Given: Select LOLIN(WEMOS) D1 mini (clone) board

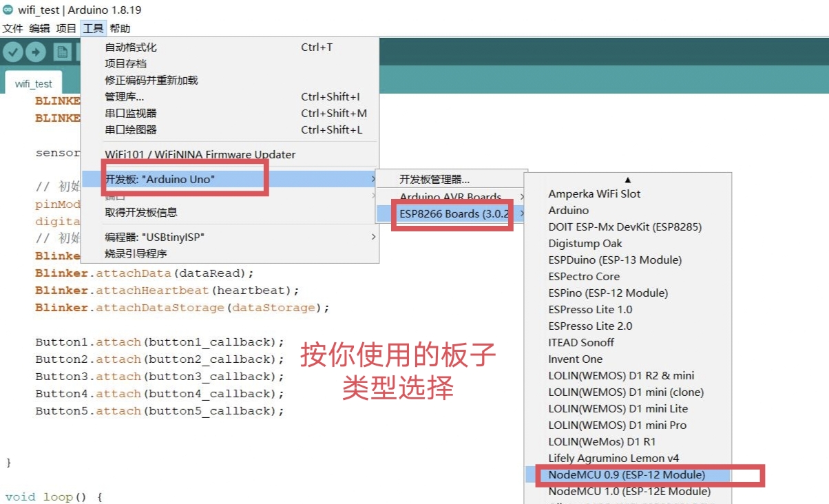Looking at the screenshot, I should pos(627,392).
